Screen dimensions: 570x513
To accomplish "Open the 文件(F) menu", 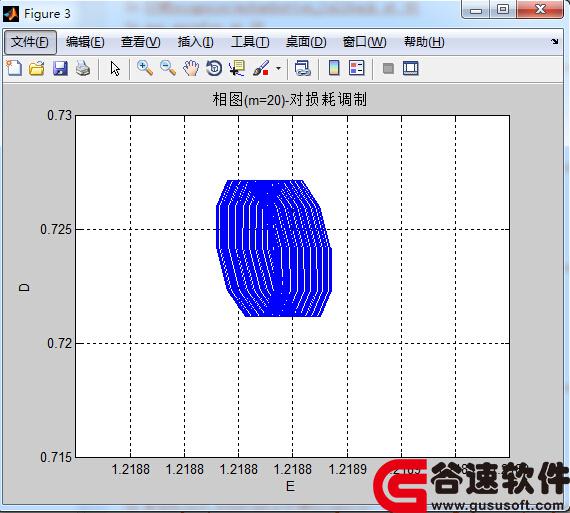I will pos(30,42).
